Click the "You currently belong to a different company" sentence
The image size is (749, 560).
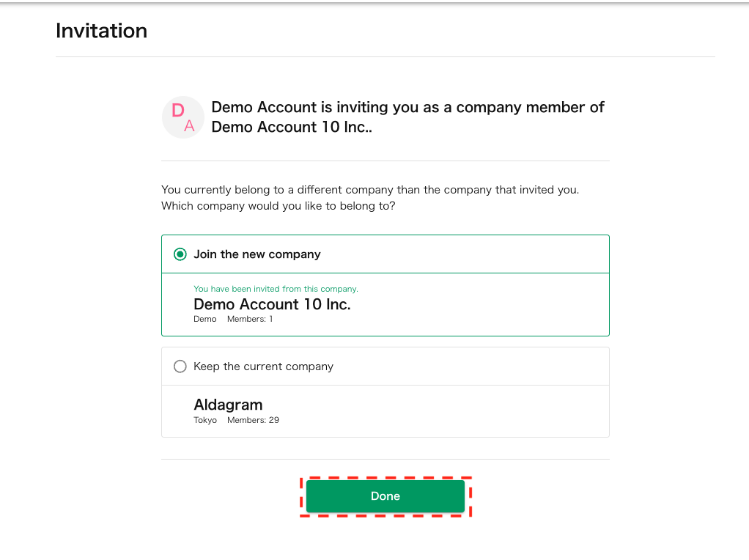click(370, 190)
